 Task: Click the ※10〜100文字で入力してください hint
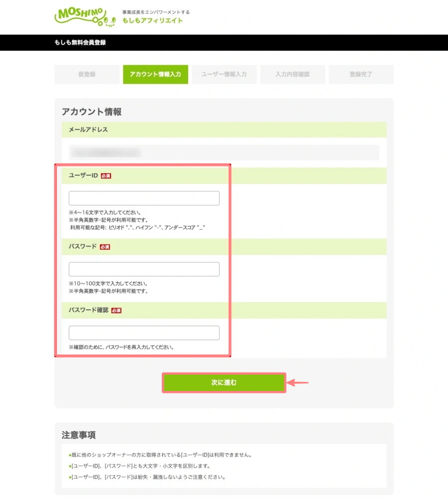coord(109,284)
